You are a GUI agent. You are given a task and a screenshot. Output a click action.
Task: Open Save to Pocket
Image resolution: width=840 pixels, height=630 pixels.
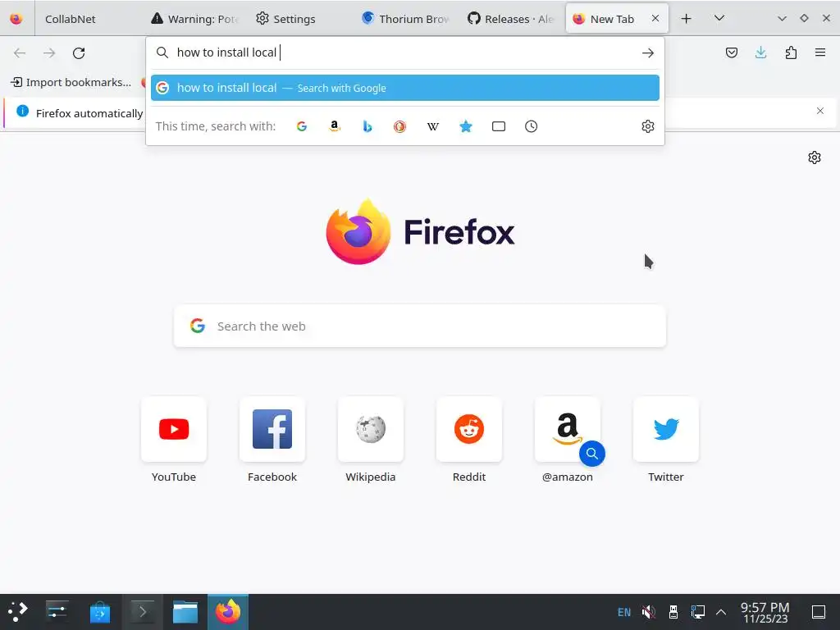[x=731, y=52]
